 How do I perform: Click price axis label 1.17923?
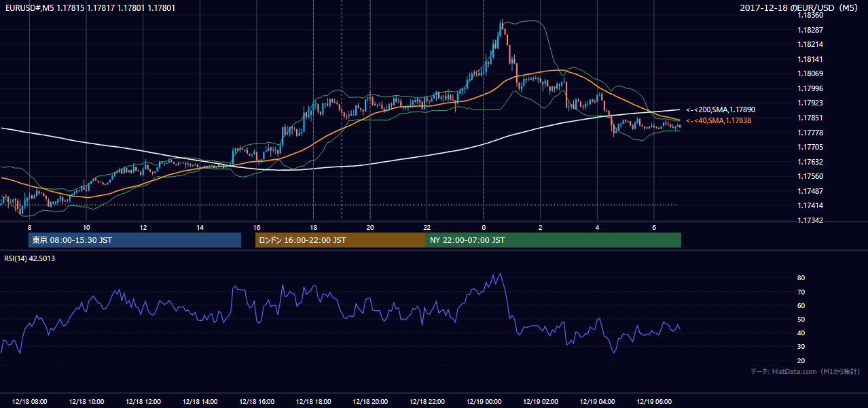click(811, 103)
